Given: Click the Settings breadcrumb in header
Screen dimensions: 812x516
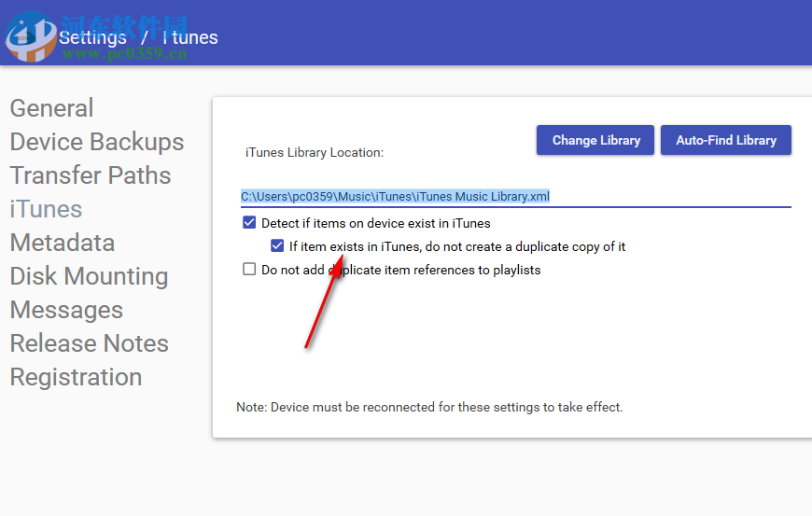Looking at the screenshot, I should coord(92,37).
